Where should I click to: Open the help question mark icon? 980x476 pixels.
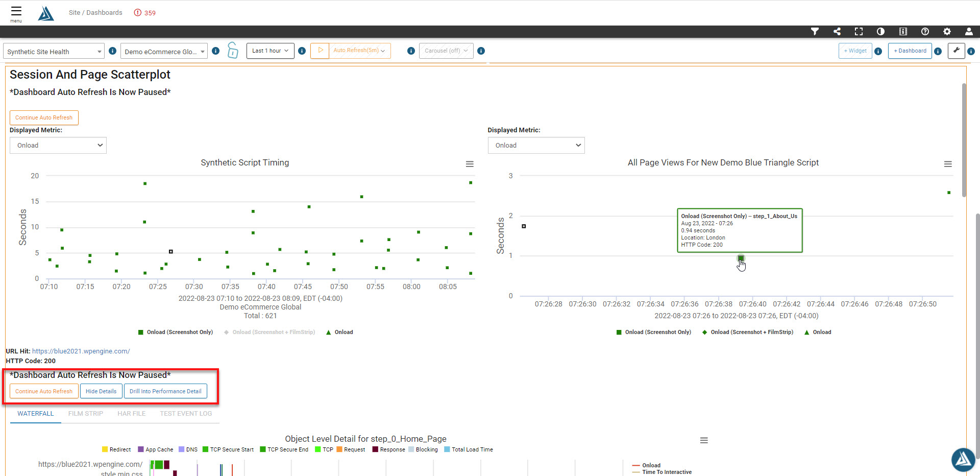coord(925,32)
